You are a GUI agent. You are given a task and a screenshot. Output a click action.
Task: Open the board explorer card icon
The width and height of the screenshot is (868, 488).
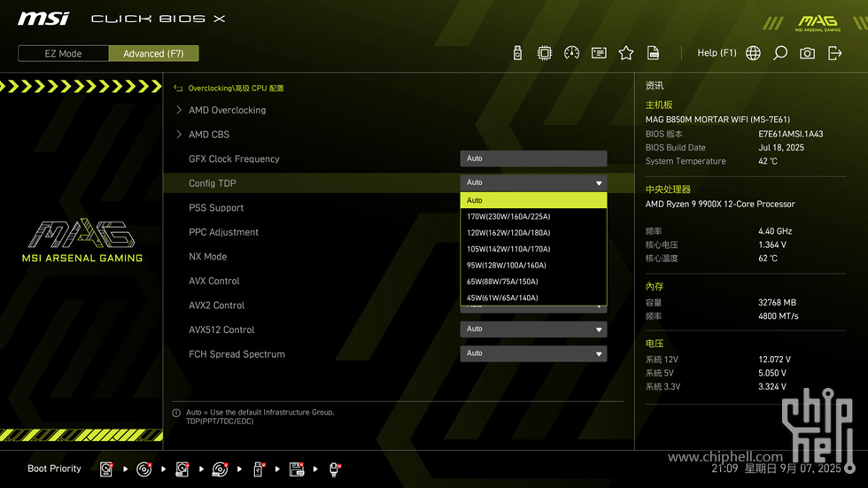point(599,53)
